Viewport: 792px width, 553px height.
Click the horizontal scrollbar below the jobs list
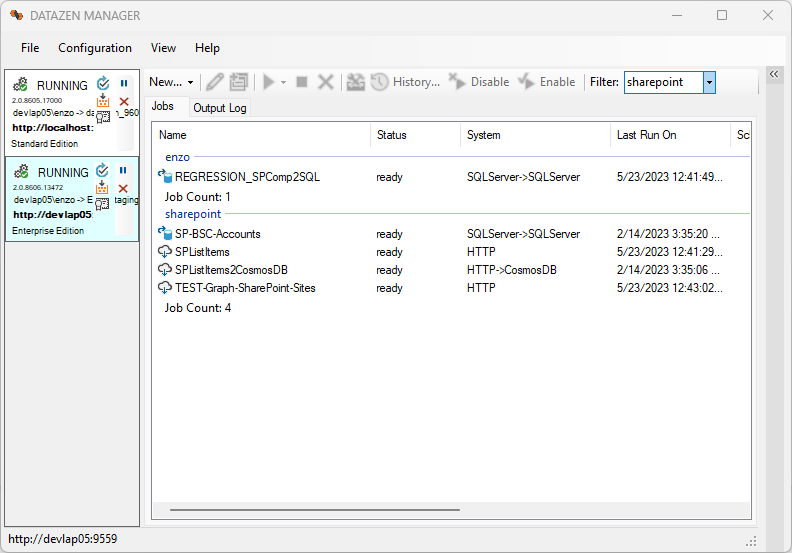tap(314, 510)
